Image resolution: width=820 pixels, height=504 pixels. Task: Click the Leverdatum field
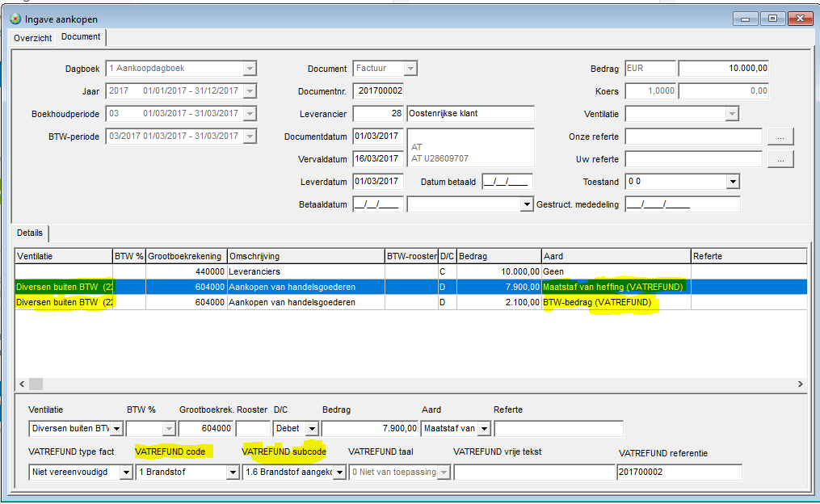378,182
